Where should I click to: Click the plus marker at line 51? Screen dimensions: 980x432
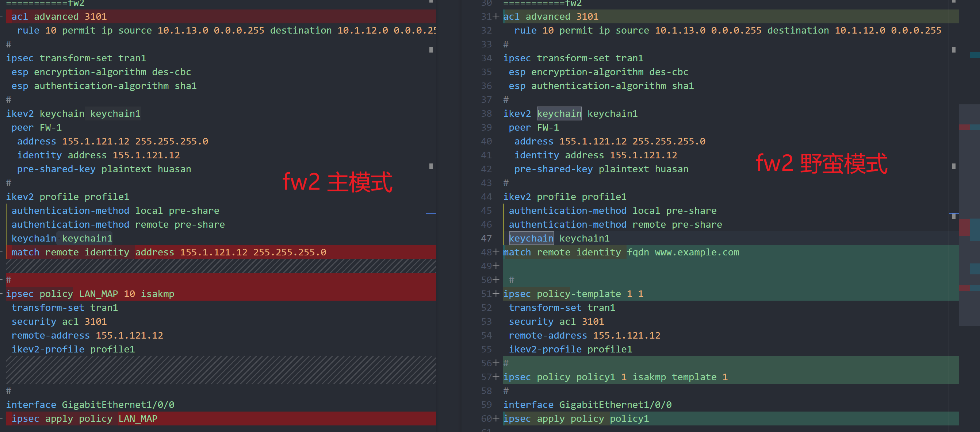pyautogui.click(x=496, y=294)
